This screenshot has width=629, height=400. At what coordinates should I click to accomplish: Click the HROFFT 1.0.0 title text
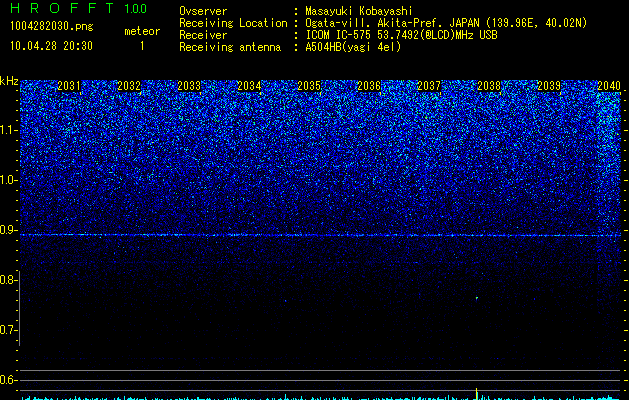coord(78,8)
